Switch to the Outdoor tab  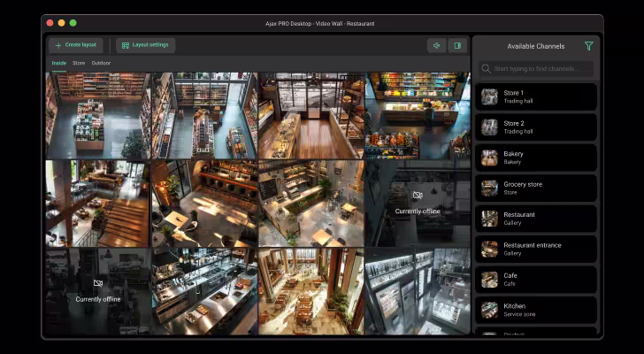click(101, 63)
